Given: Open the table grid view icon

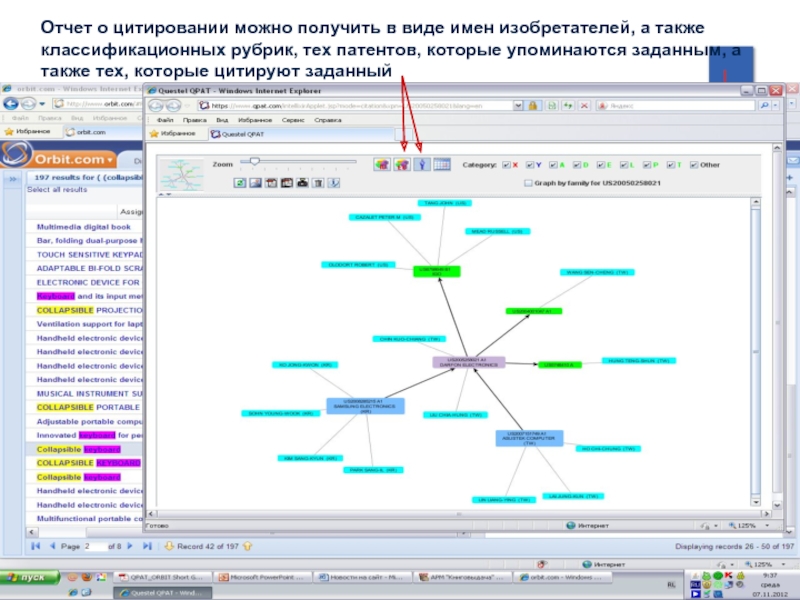Looking at the screenshot, I should pos(442,164).
